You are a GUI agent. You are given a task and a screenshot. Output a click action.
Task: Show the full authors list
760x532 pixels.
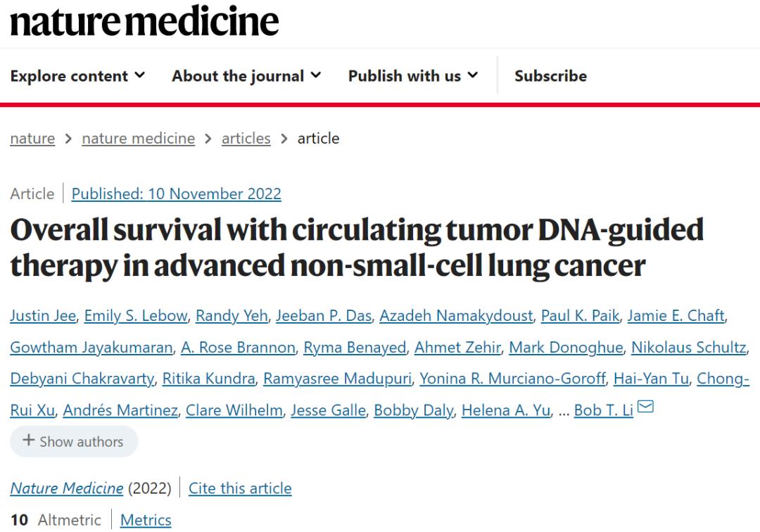pyautogui.click(x=74, y=441)
